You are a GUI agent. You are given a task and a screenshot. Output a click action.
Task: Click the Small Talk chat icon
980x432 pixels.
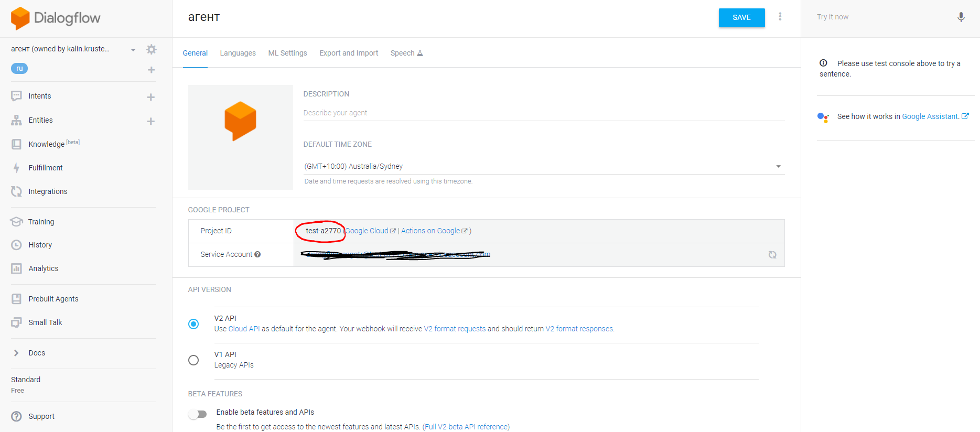16,322
